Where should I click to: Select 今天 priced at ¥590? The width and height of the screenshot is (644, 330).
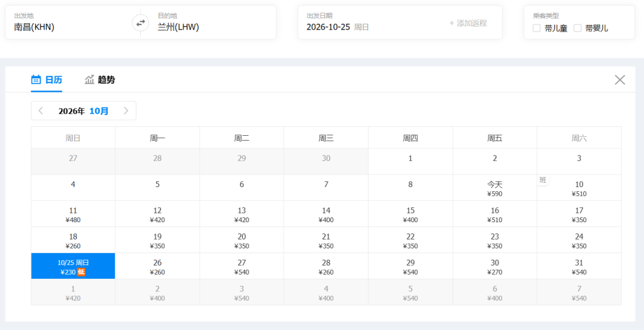pyautogui.click(x=495, y=188)
